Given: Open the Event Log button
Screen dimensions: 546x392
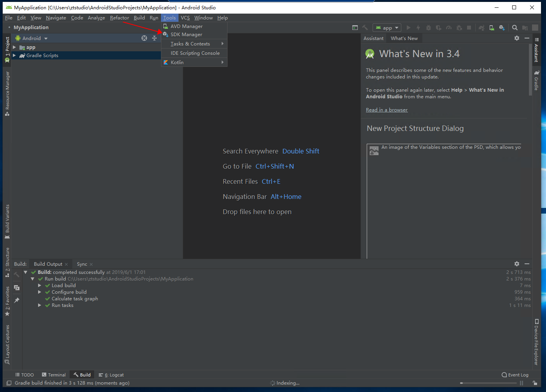Looking at the screenshot, I should [515, 375].
